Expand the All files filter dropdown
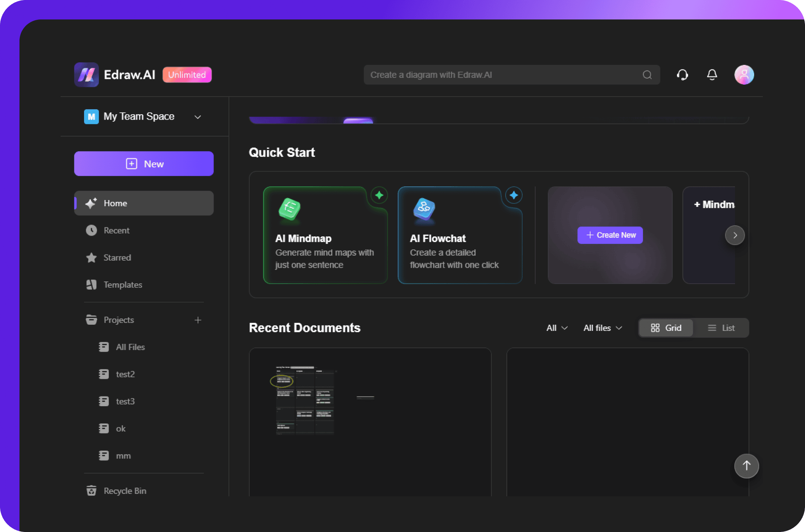The image size is (805, 532). pos(601,328)
